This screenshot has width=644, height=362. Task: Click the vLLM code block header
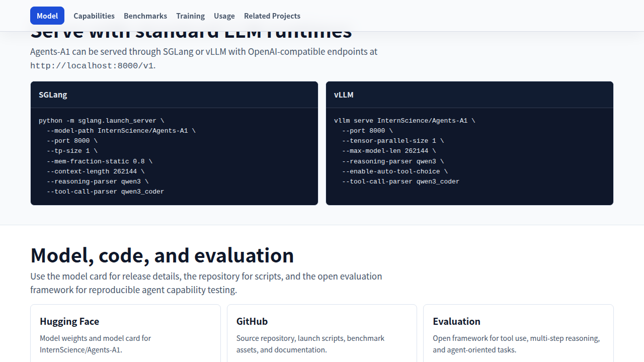[469, 95]
